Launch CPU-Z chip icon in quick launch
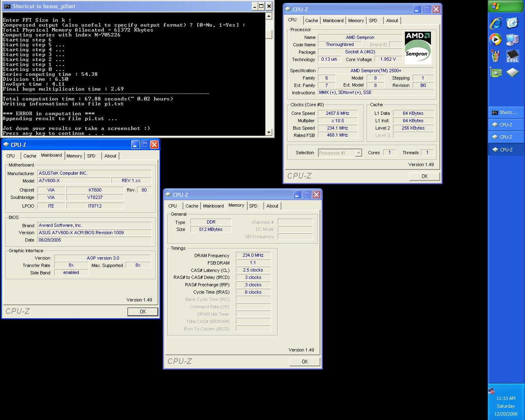The width and height of the screenshot is (525, 420). coord(512,73)
